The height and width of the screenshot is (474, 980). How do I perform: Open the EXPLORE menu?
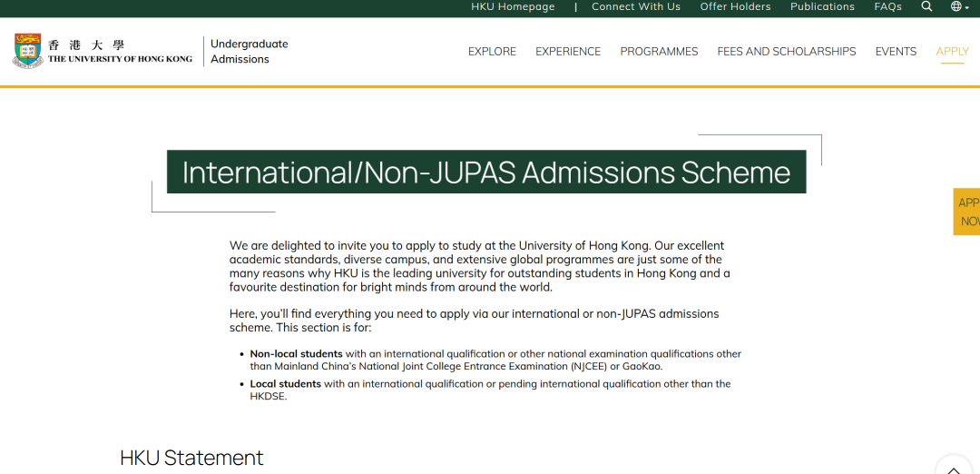(x=493, y=52)
